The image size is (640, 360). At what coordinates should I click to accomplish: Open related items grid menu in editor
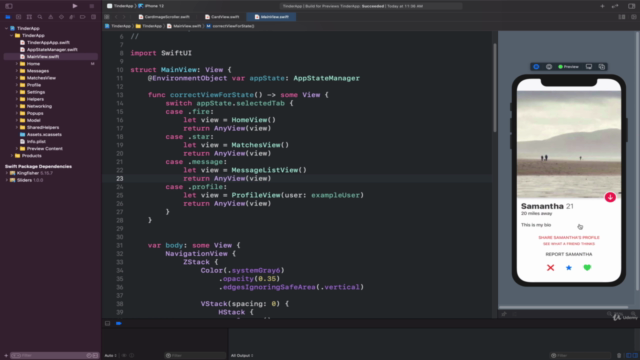[107, 17]
